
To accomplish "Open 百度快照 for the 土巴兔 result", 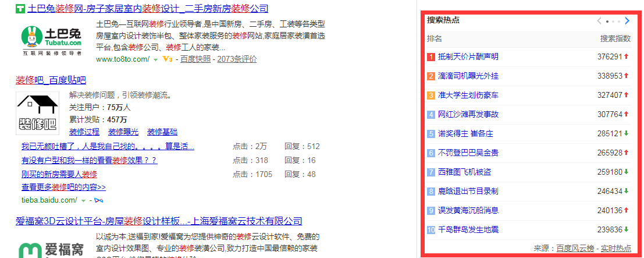I will (x=195, y=59).
